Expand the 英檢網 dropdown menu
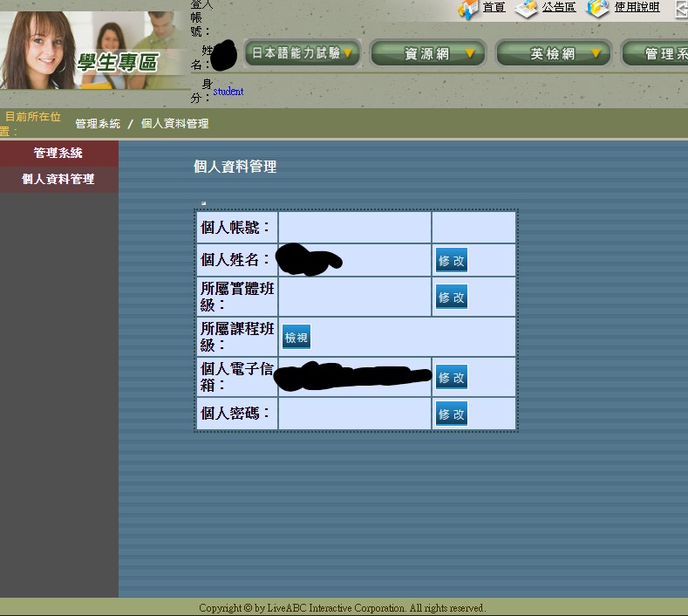688x616 pixels. 554,53
